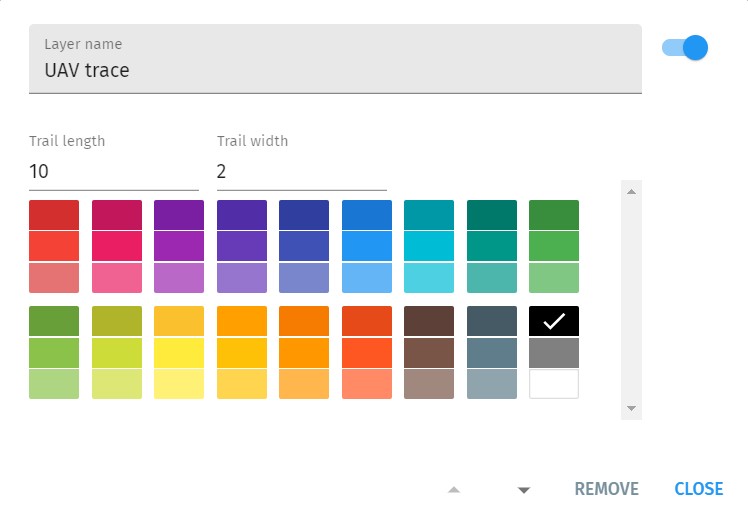The width and height of the screenshot is (748, 528).
Task: Choose the dark red color swatch
Action: 54,215
